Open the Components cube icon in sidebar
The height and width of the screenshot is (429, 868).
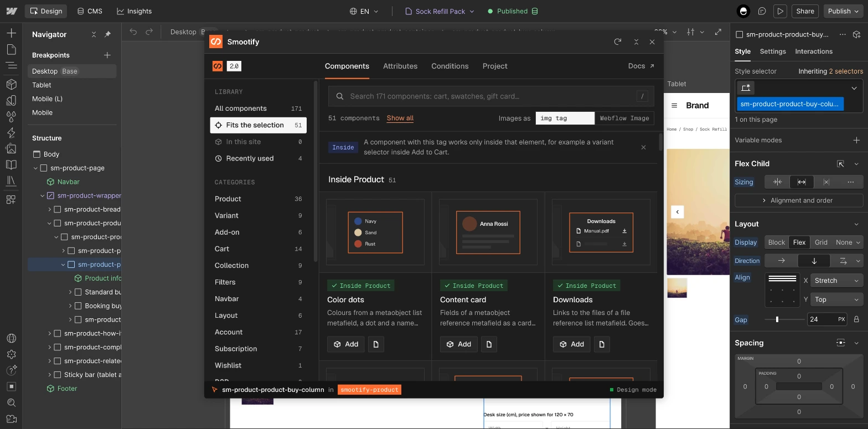click(11, 84)
